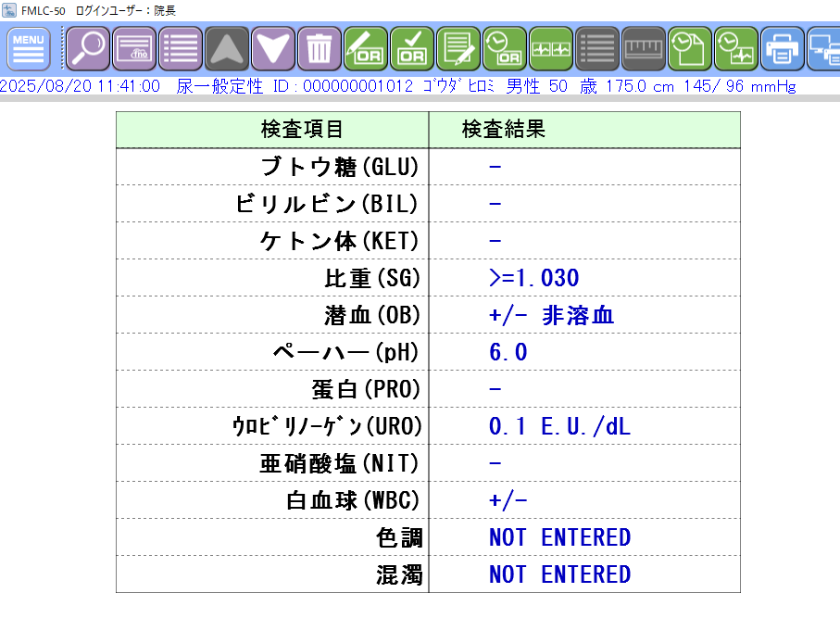Viewport: 840px width, 618px height.
Task: Open the patient card icon
Action: click(134, 49)
